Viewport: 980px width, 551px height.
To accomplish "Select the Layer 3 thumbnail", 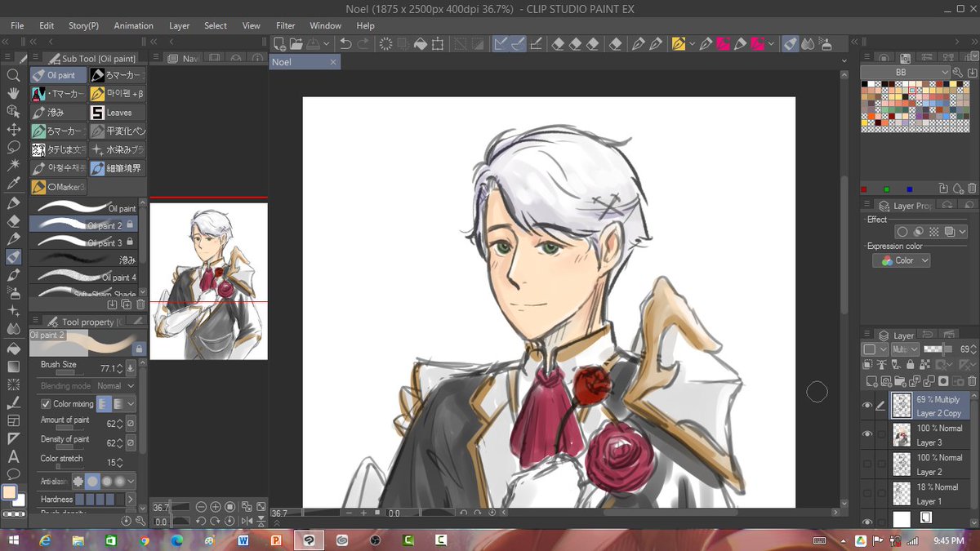I will [x=902, y=435].
